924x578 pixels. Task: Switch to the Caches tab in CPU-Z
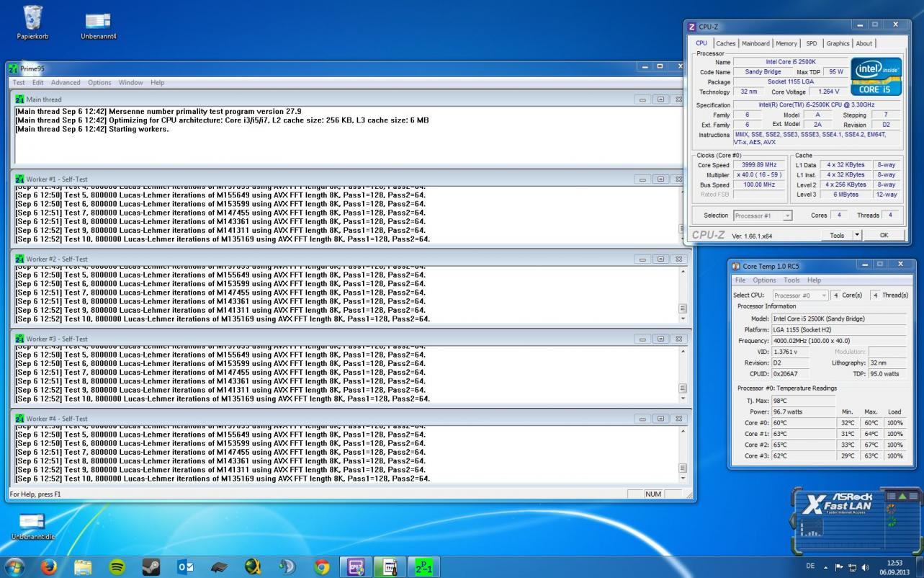(725, 43)
